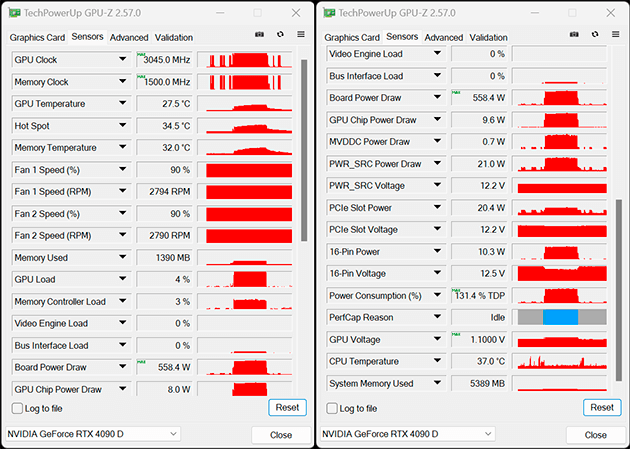
Task: Click 131.4 % TDP power consumption value
Action: point(479,296)
